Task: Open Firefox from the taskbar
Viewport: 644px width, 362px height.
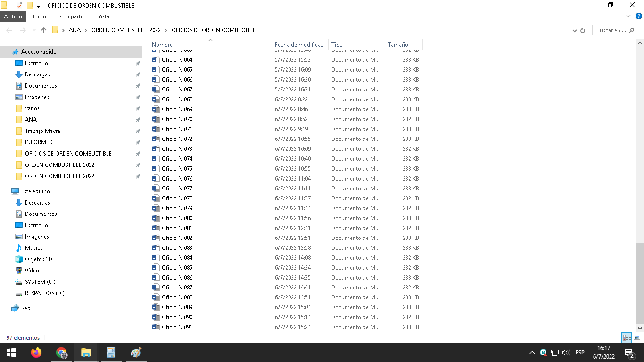Action: pos(36,353)
